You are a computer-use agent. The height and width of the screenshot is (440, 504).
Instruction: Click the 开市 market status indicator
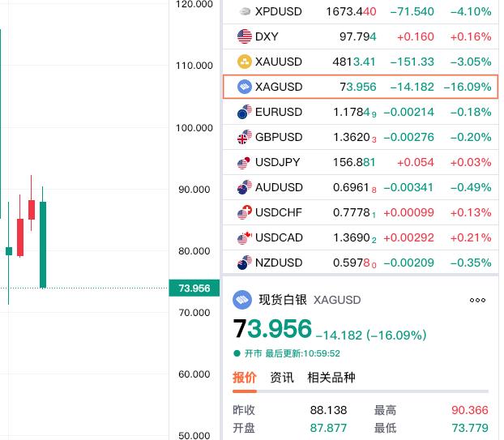pyautogui.click(x=248, y=353)
